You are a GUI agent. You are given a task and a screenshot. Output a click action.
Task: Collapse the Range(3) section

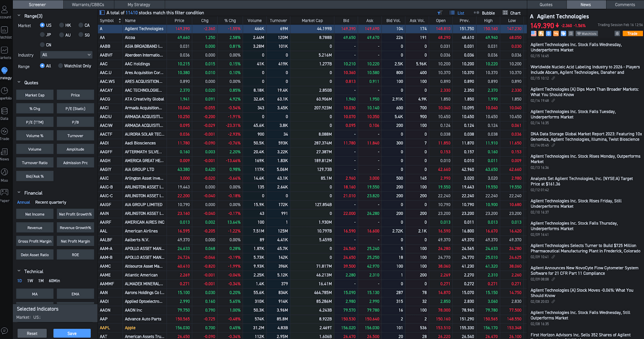(19, 16)
